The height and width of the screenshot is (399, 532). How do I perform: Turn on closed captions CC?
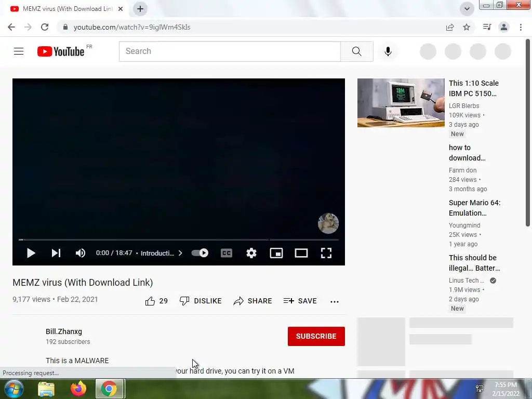click(x=227, y=253)
